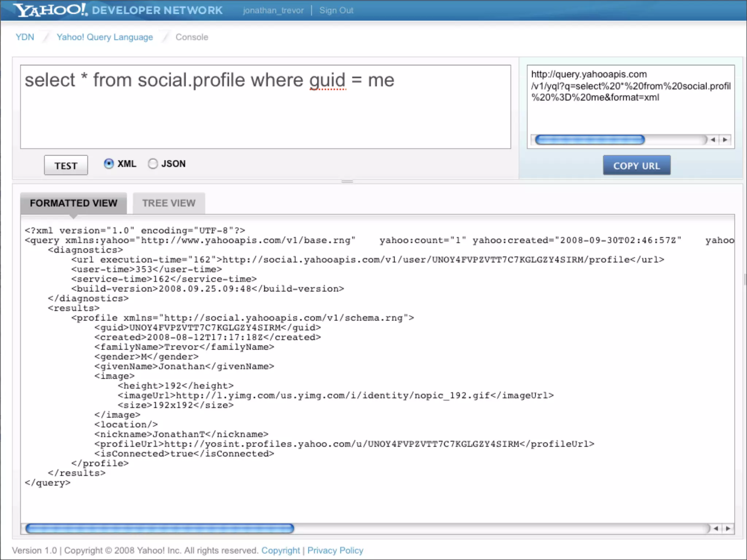Open the jonathan_trevor account link
The height and width of the screenshot is (560, 747).
point(273,10)
